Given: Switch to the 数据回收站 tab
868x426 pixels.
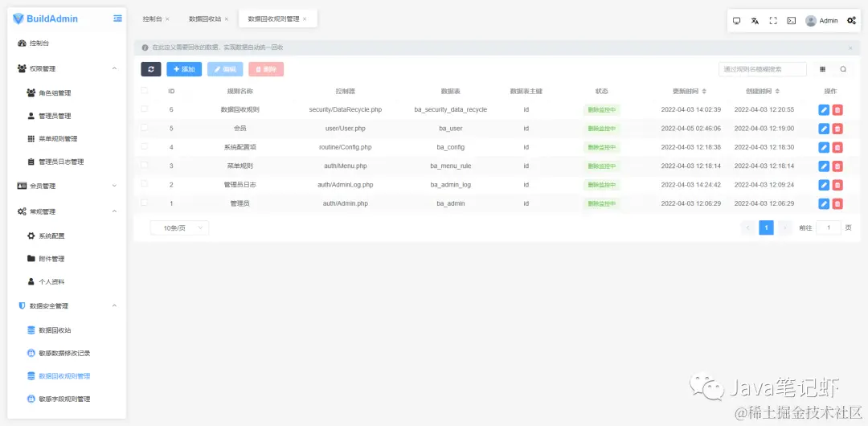Looking at the screenshot, I should point(205,18).
